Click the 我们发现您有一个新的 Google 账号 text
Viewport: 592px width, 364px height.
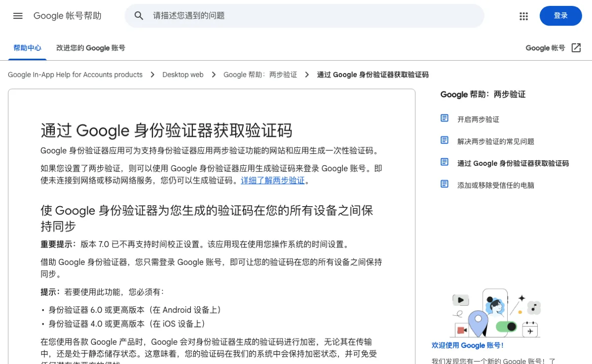(x=494, y=361)
